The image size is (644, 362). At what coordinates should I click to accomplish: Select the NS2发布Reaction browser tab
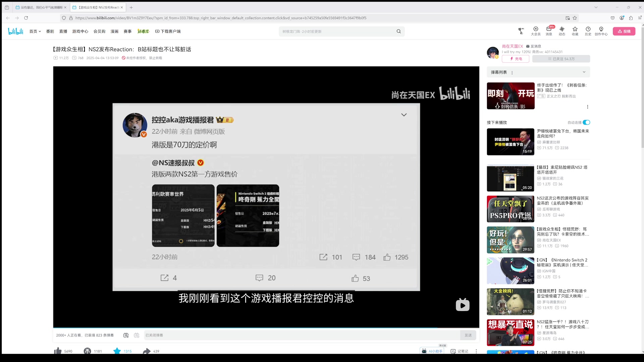pos(98,7)
